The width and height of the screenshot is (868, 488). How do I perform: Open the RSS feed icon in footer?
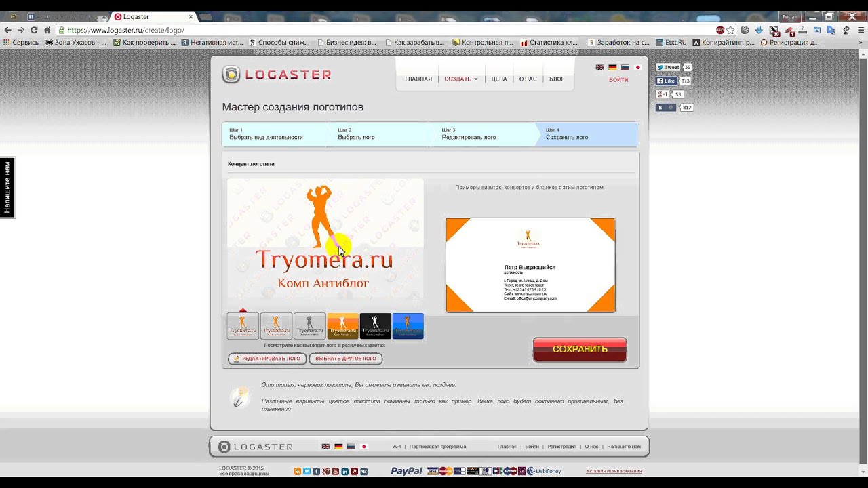click(x=297, y=471)
